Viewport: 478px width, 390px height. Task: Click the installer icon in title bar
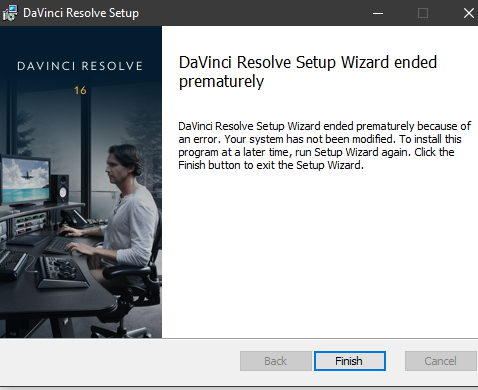[x=10, y=13]
